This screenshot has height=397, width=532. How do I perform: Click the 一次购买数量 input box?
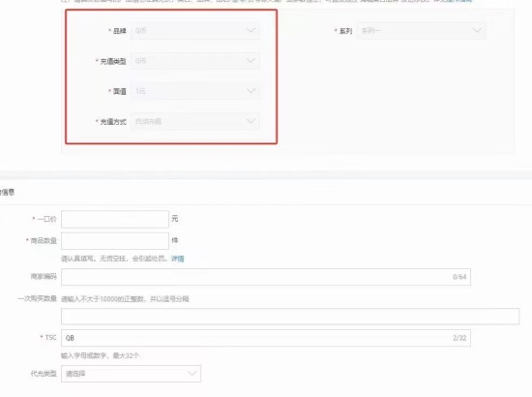tap(290, 317)
